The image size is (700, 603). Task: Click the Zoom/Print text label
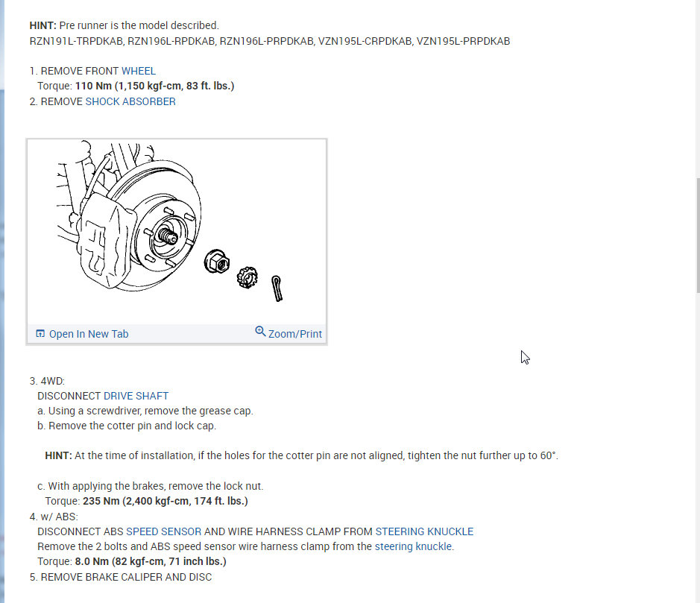click(294, 334)
